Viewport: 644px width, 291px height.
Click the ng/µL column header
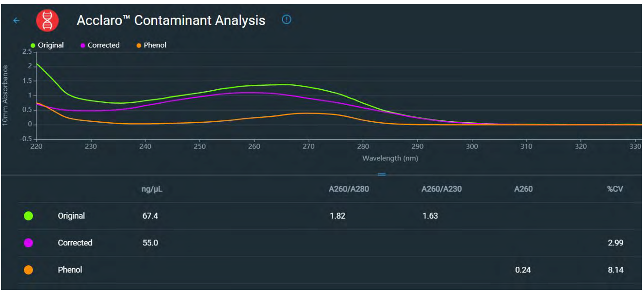(149, 189)
